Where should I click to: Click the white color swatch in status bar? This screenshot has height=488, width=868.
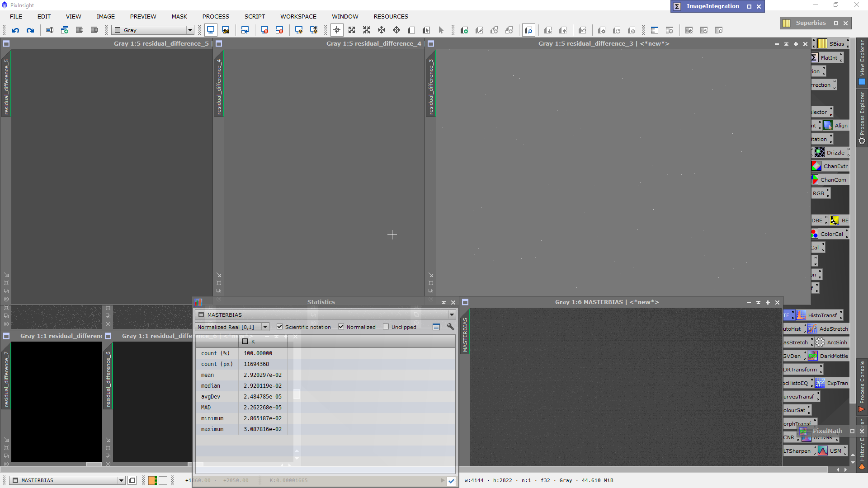(163, 480)
